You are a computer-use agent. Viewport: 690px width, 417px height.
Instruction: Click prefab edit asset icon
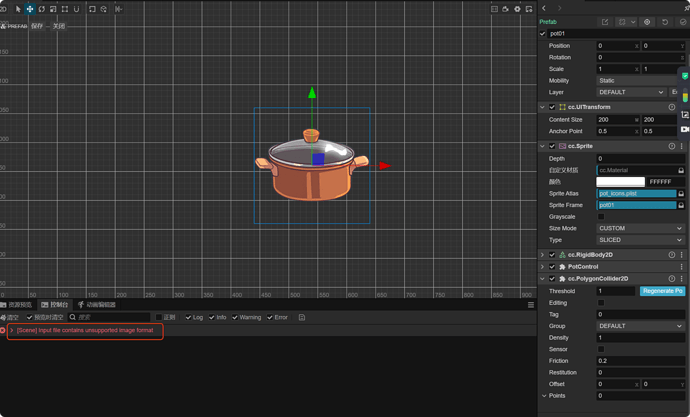605,22
